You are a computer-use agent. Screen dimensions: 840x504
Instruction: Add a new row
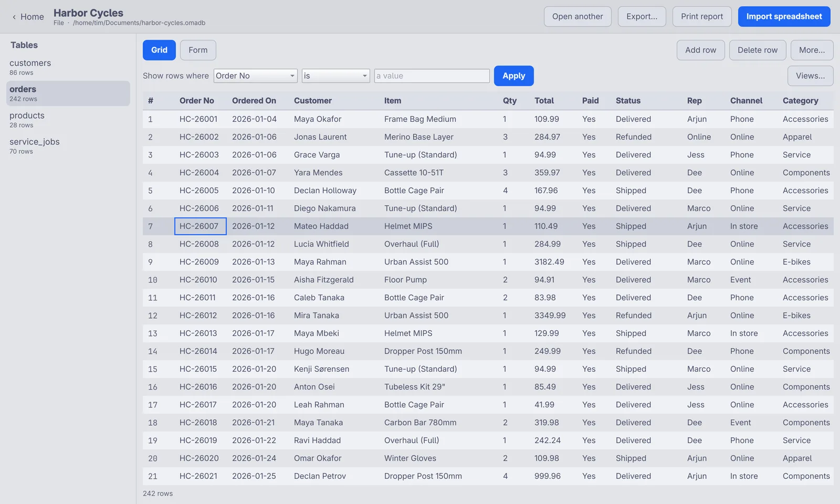click(700, 50)
